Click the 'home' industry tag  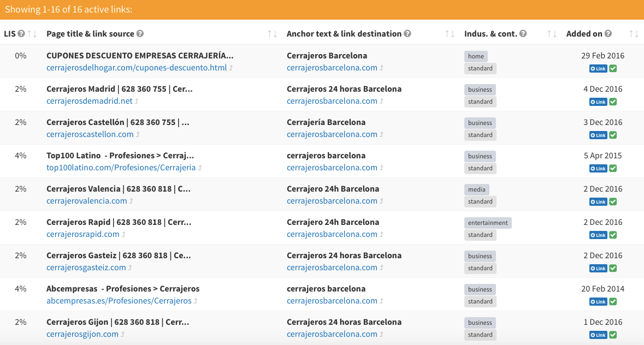coord(475,56)
